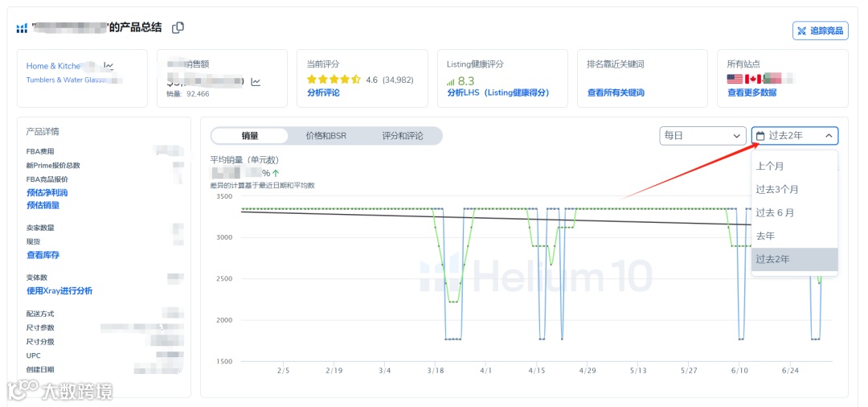The width and height of the screenshot is (868, 407).
Task: Open the 分析评论 link
Action: pyautogui.click(x=323, y=93)
